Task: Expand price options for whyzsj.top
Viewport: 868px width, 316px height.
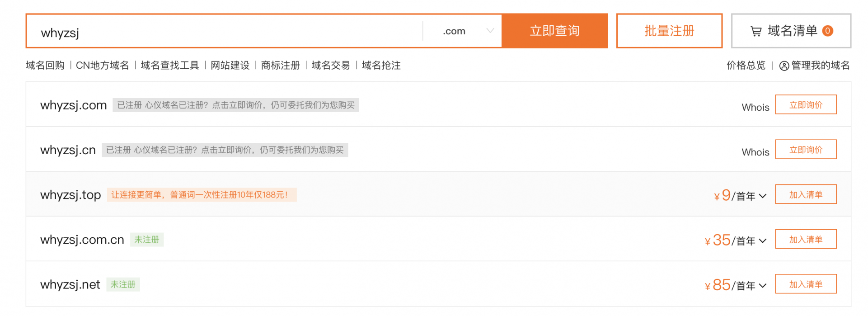Action: (763, 196)
